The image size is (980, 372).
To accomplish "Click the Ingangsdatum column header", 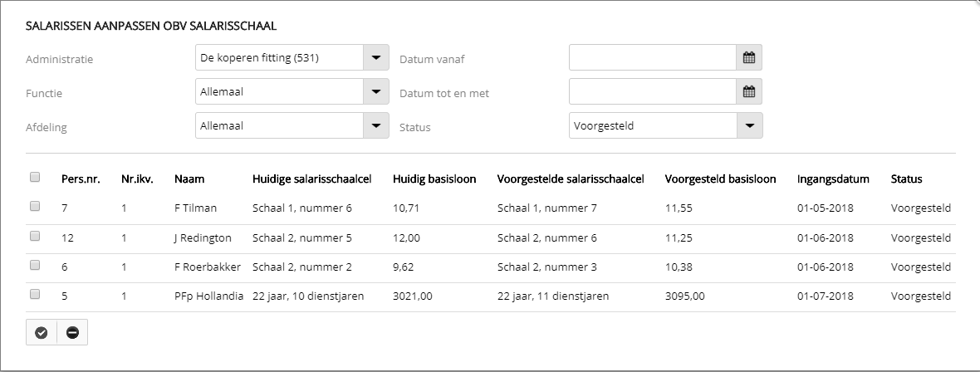I will pos(833,179).
